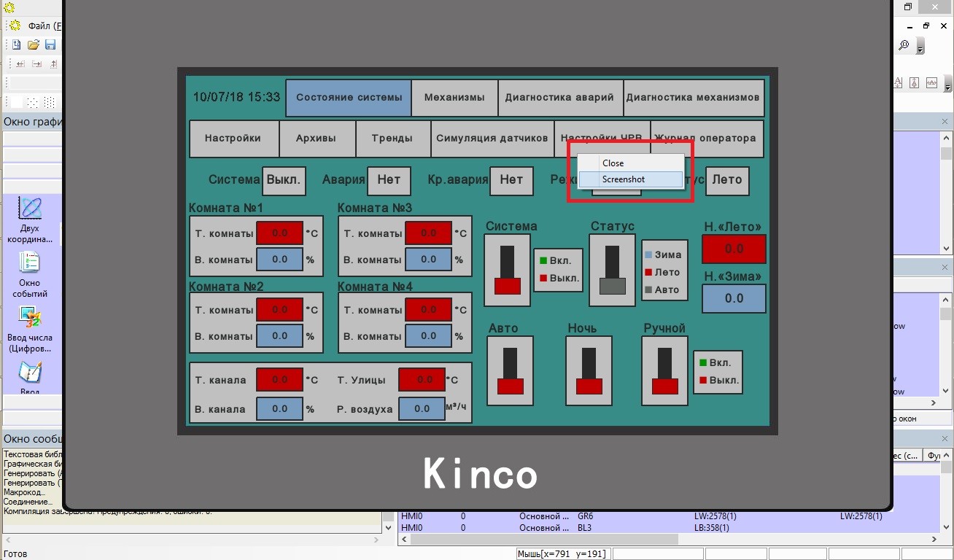
Task: Expand the spacing toolbar overflow arrow
Action: [x=949, y=85]
